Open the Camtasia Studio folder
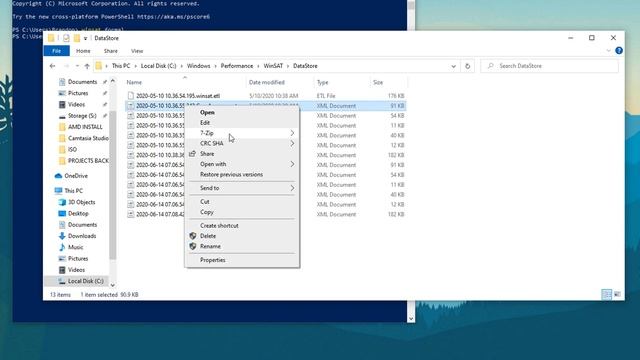 click(x=88, y=138)
